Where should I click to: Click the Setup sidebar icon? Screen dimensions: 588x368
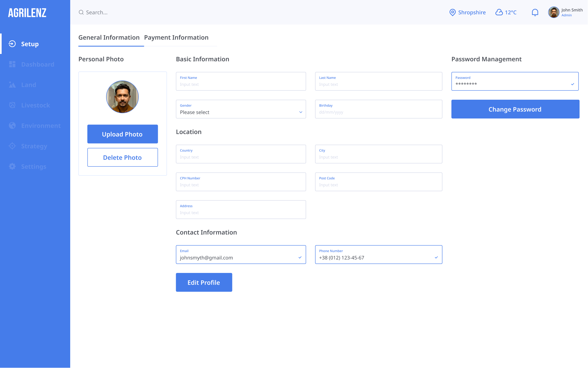[12, 44]
